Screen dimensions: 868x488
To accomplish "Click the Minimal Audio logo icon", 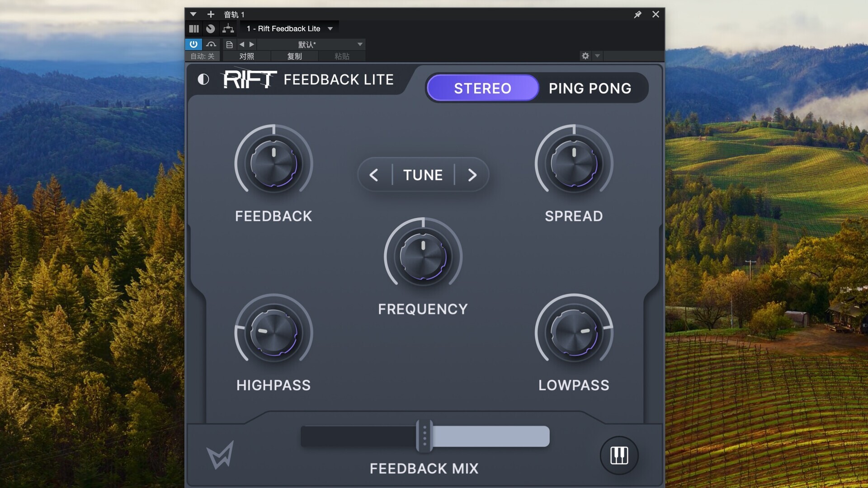I will click(x=220, y=455).
